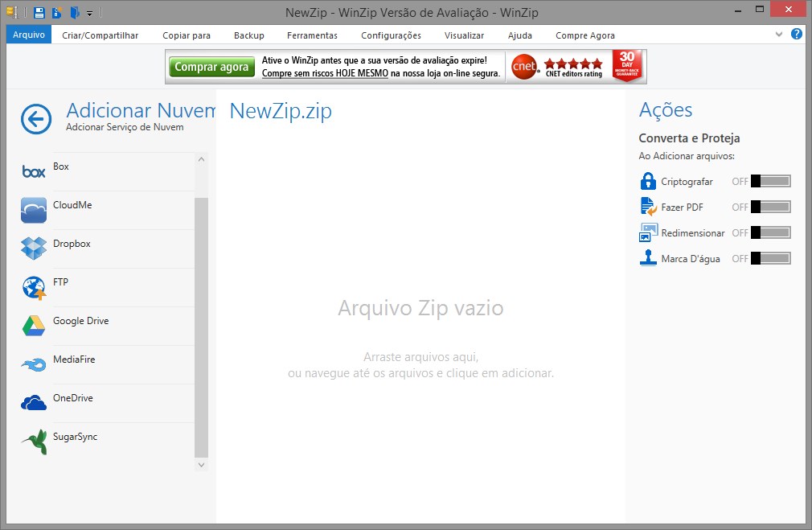Click the OneDrive cloud icon
Screen dimensions: 812x530
point(34,403)
